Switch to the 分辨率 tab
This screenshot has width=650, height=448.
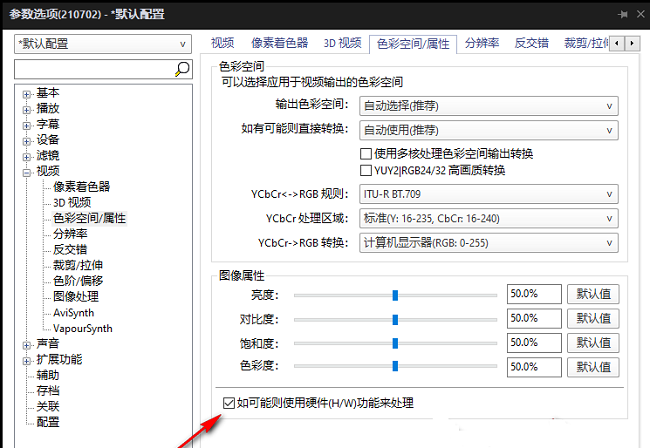pos(482,43)
